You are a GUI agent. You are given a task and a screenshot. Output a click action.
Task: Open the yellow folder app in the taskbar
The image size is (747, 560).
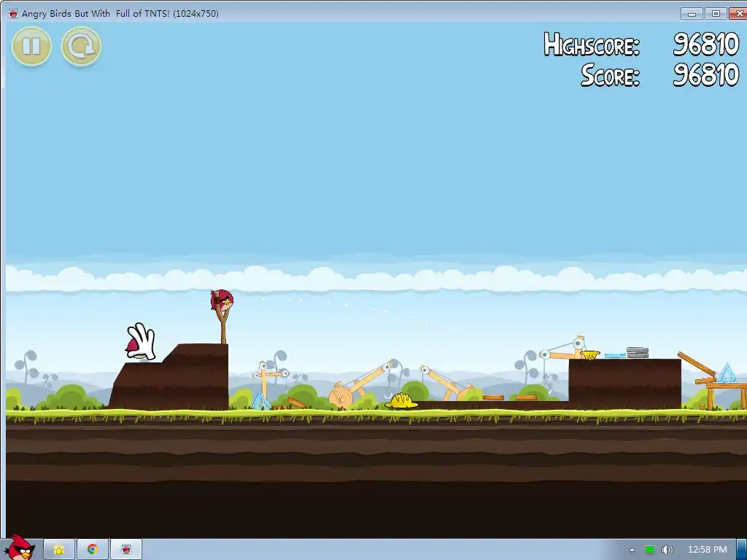59,550
